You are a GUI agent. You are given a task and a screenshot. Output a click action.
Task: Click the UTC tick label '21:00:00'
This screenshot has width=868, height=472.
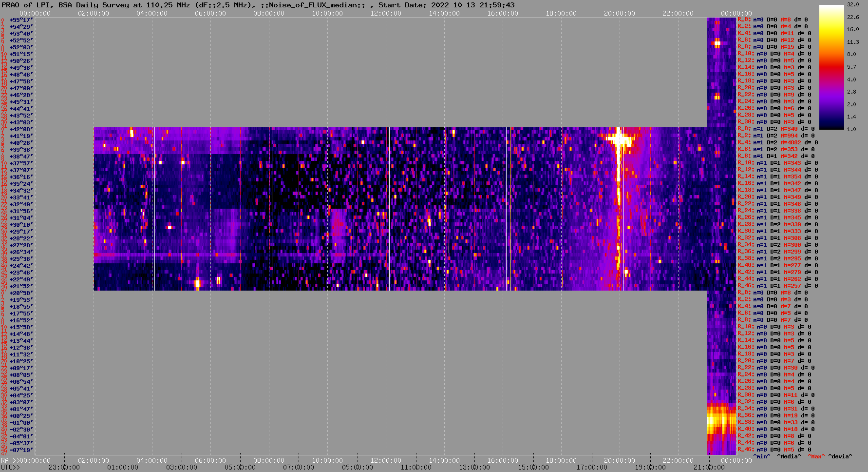[x=709, y=467]
